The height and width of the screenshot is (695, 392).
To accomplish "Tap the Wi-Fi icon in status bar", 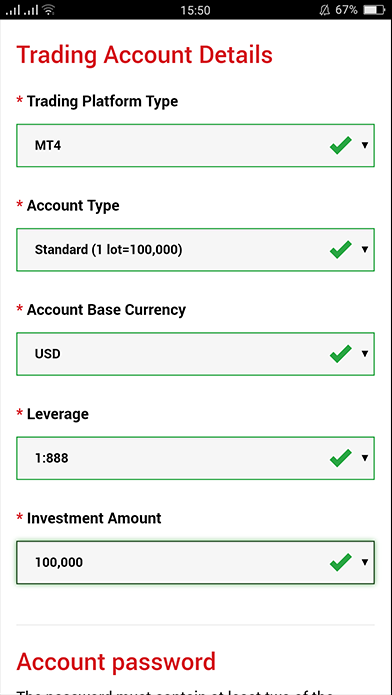I will click(49, 10).
